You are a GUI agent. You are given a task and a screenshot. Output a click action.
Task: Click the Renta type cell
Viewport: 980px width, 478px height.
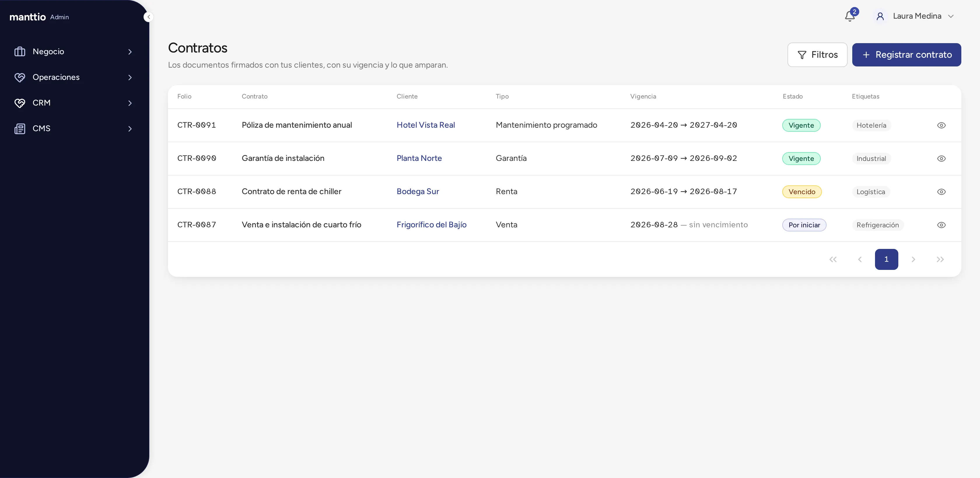click(506, 192)
